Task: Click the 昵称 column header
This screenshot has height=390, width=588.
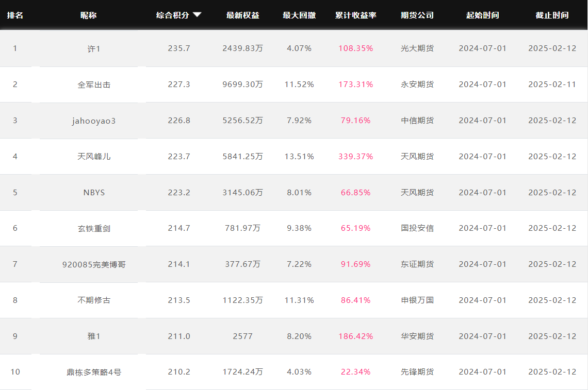Action: coord(89,15)
